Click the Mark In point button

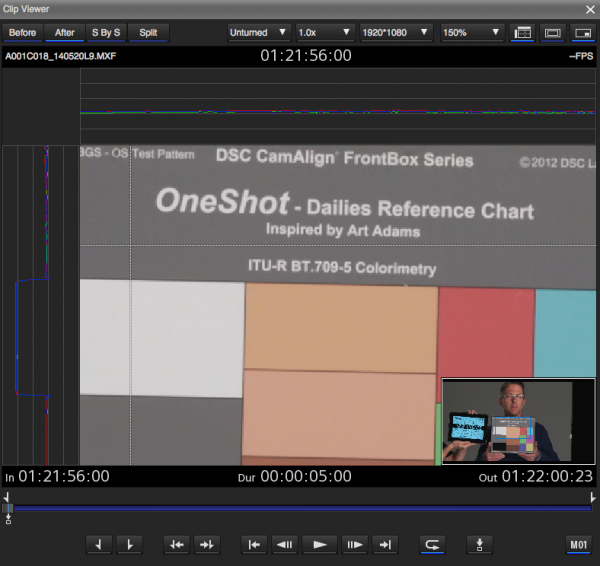(x=99, y=544)
